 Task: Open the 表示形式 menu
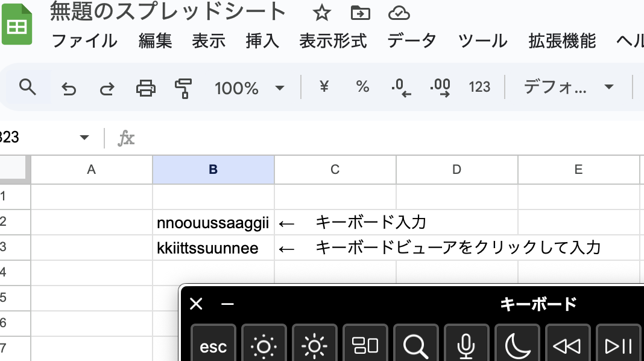coord(333,41)
